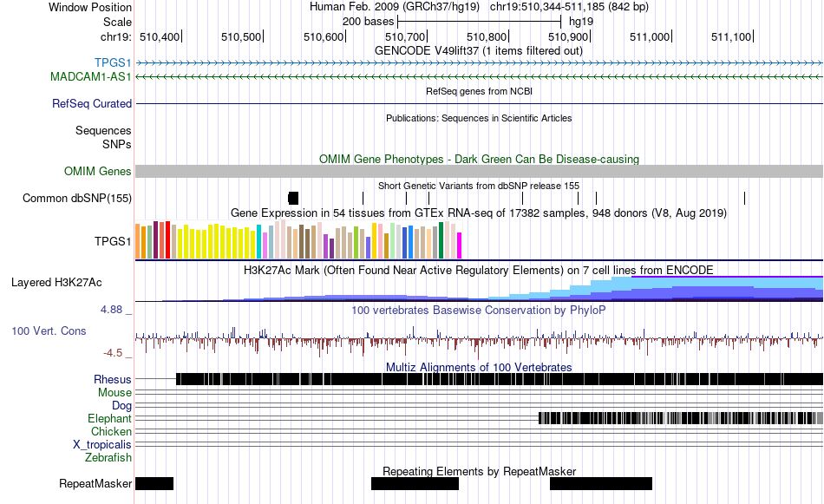824x504 pixels.
Task: Open the OMIM Genes track label
Action: (98, 172)
